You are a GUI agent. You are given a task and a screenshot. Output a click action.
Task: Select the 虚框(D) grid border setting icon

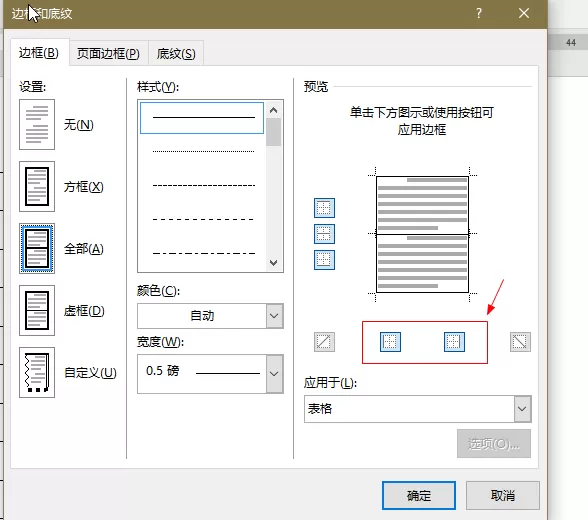[x=37, y=310]
